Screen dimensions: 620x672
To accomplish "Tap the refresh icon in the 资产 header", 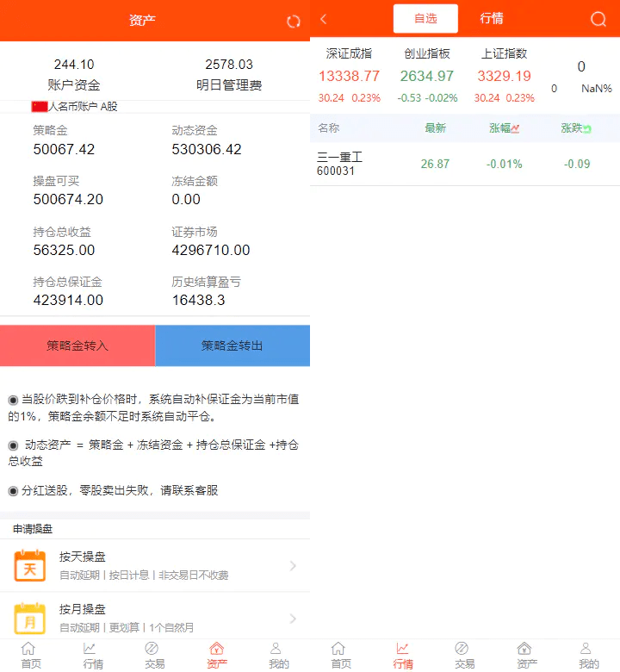I will (294, 22).
